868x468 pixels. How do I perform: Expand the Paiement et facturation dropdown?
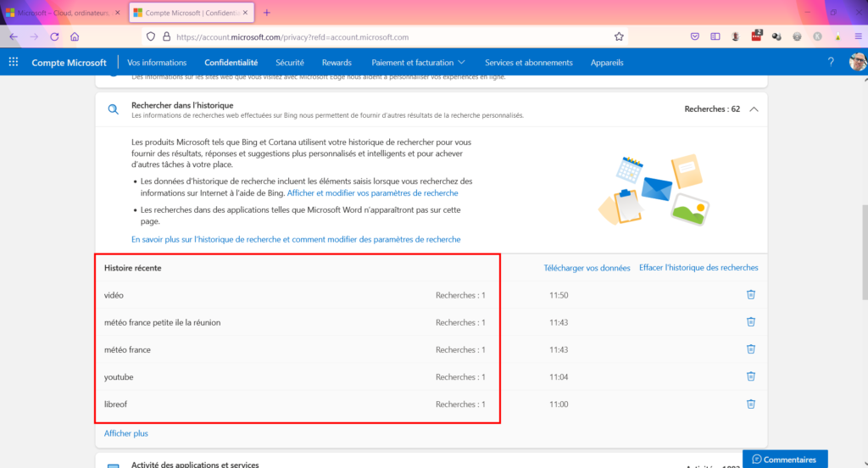[418, 63]
